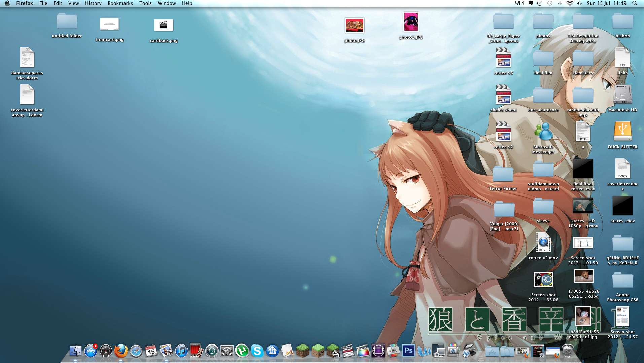
Task: Open the History menu
Action: [93, 3]
